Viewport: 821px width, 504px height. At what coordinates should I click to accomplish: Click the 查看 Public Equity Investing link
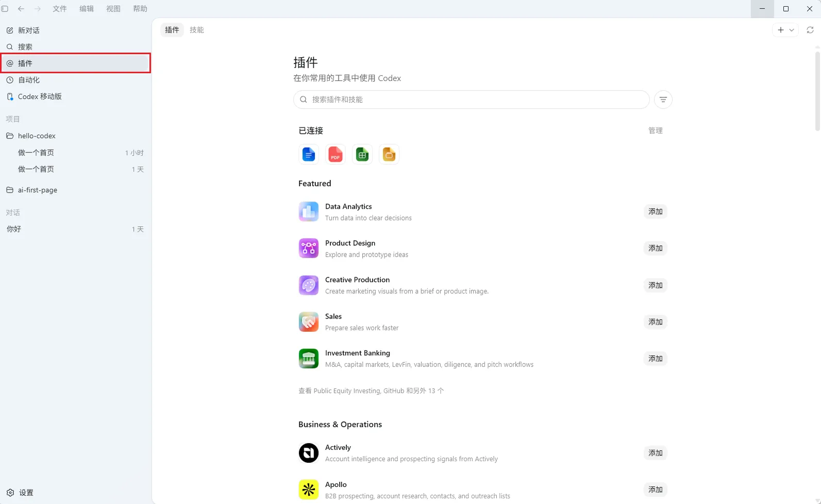(371, 391)
